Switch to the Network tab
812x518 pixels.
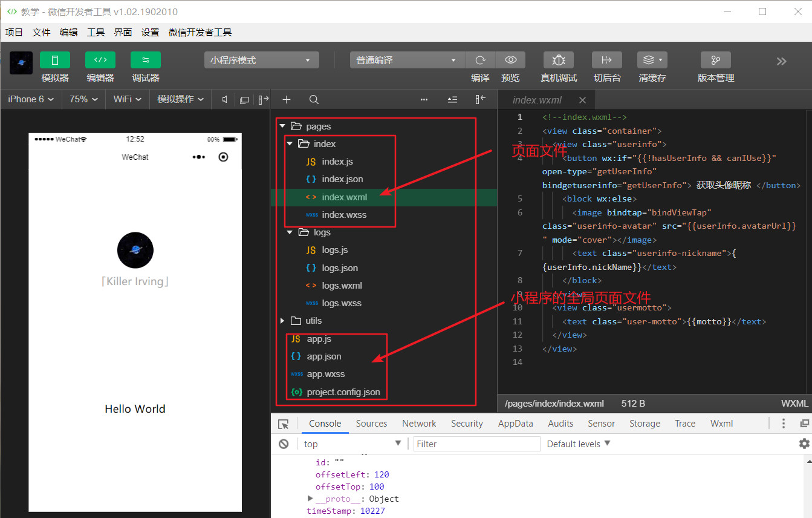point(419,424)
